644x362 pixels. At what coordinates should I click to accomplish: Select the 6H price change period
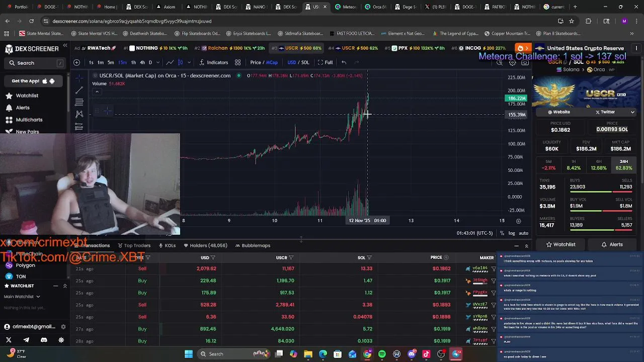click(x=599, y=165)
